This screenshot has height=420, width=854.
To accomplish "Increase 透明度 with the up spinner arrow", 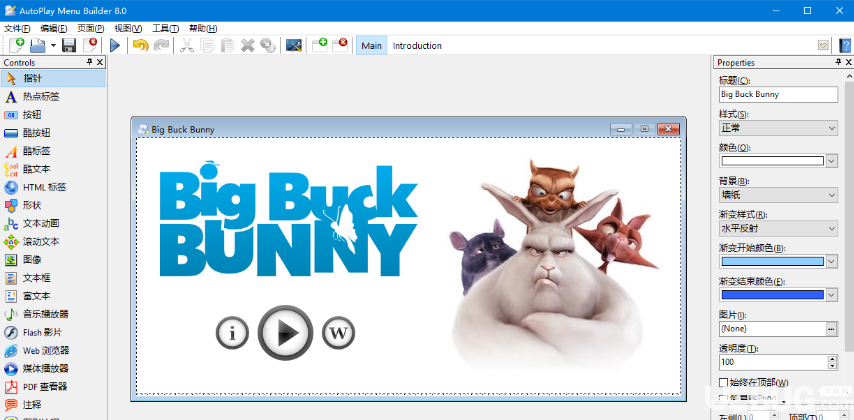I will click(x=832, y=358).
